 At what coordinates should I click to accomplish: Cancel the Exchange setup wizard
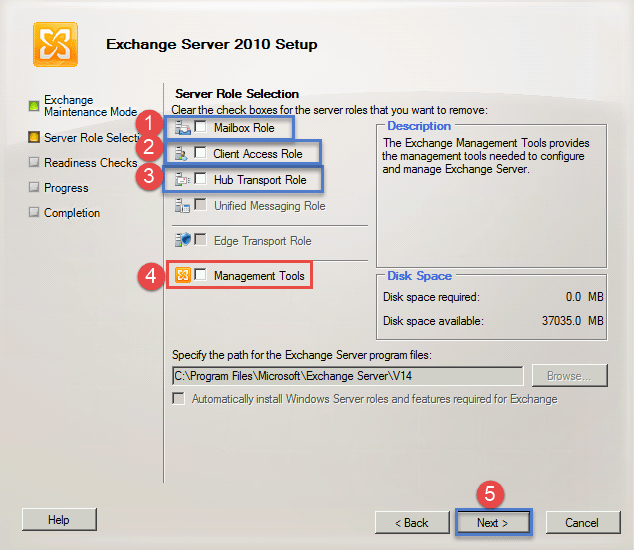(581, 522)
